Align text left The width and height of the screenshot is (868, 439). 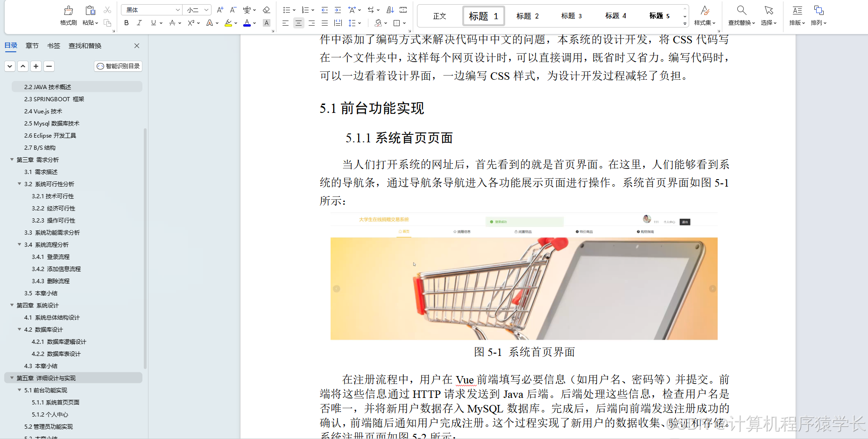(285, 23)
